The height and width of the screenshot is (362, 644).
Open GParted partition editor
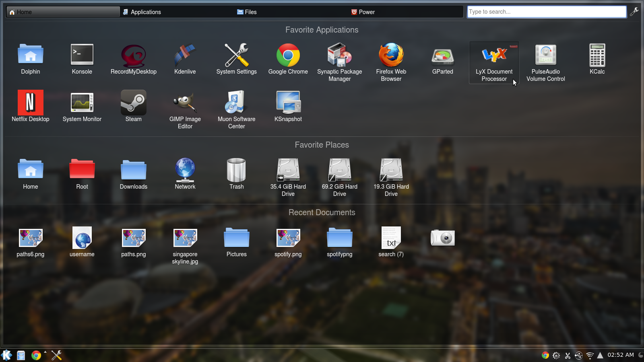click(x=443, y=59)
